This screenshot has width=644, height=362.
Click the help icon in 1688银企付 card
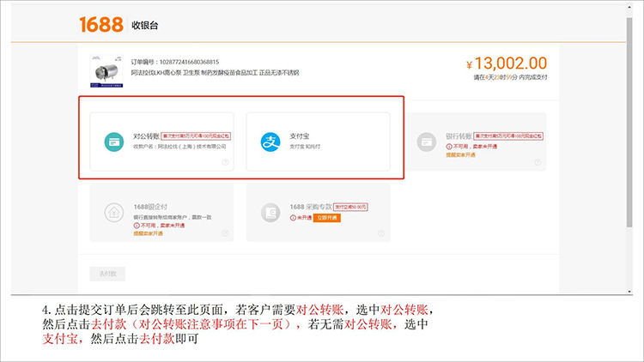tap(225, 232)
